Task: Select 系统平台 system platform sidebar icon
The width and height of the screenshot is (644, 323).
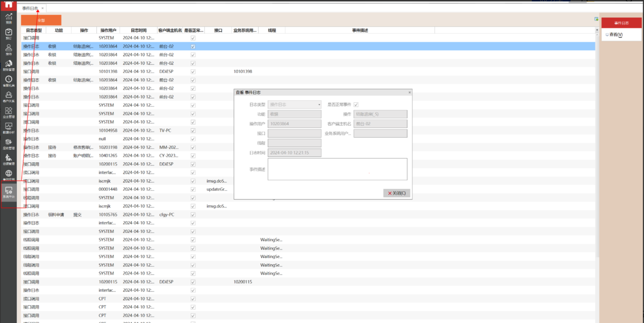Action: pyautogui.click(x=9, y=192)
